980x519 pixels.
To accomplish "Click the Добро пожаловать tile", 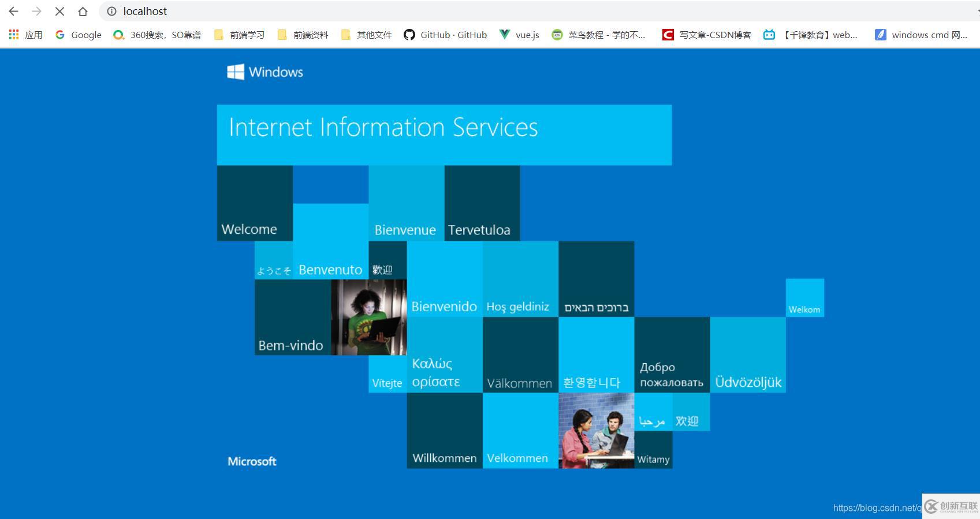I will pyautogui.click(x=672, y=354).
